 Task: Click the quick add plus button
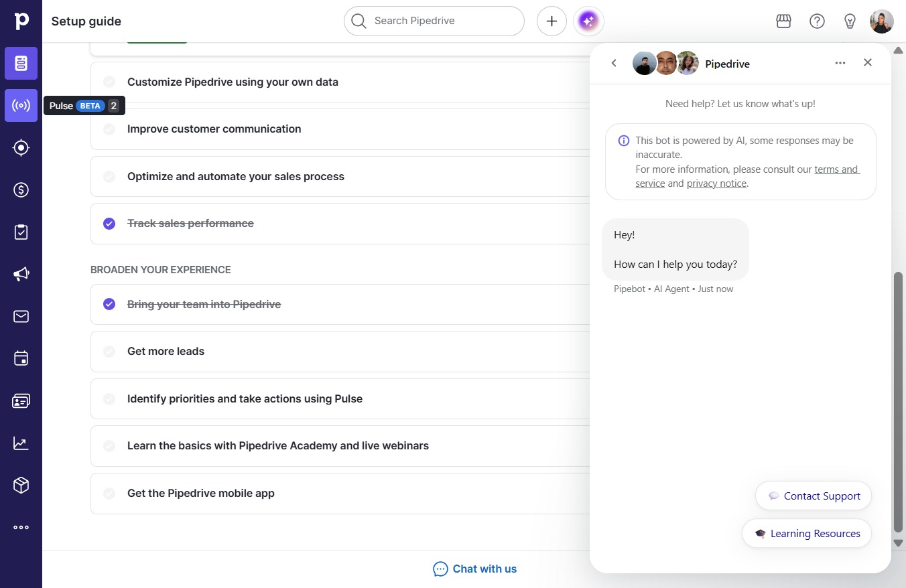click(x=552, y=21)
